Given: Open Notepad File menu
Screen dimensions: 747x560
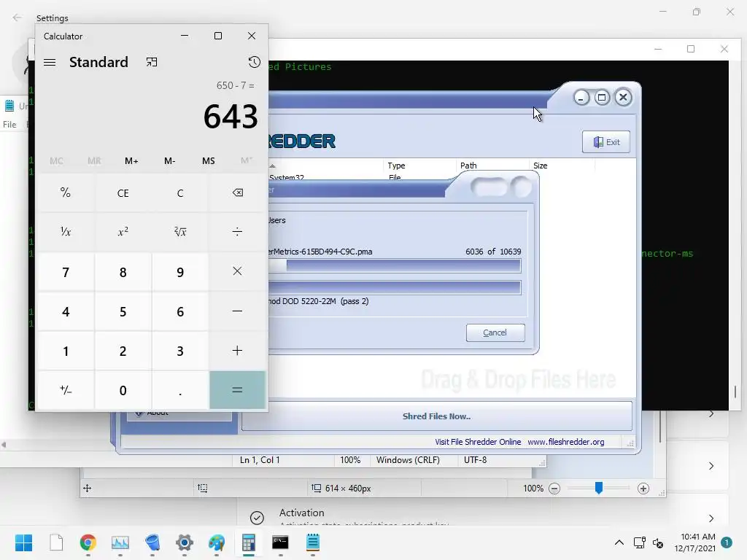Looking at the screenshot, I should [9, 124].
